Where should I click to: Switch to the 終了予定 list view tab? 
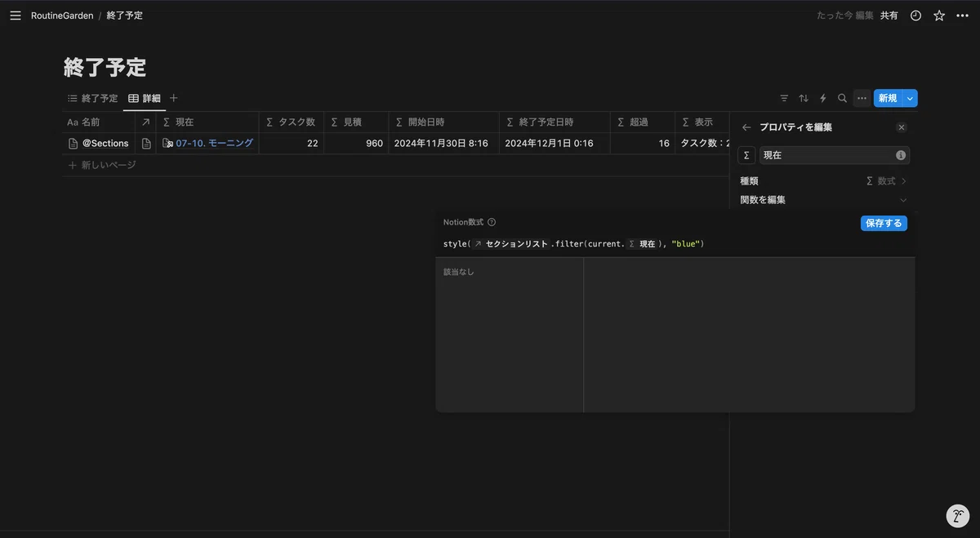tap(92, 98)
